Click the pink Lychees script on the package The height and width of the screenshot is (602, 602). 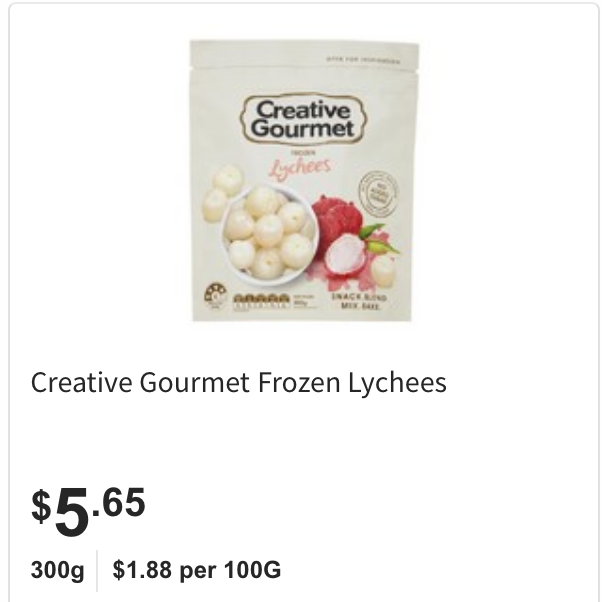[x=300, y=168]
